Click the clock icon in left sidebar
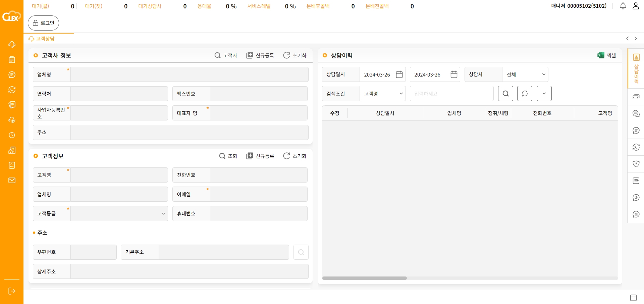Viewport: 644px width, 304px height. [x=12, y=135]
